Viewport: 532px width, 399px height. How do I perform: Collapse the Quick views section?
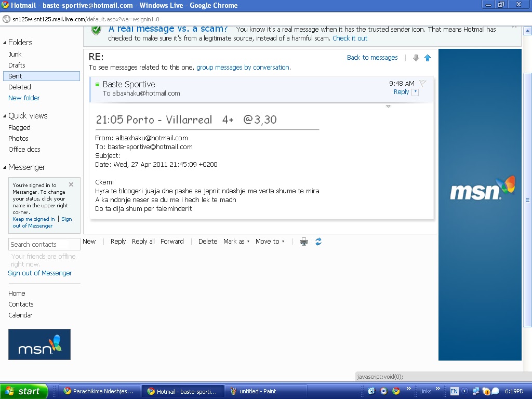click(x=5, y=116)
